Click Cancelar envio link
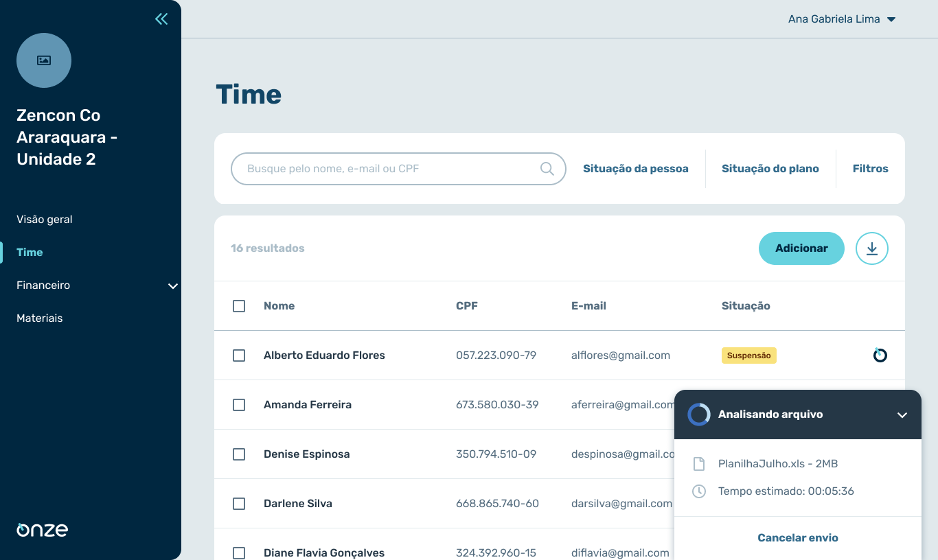The width and height of the screenshot is (938, 560). (x=797, y=537)
